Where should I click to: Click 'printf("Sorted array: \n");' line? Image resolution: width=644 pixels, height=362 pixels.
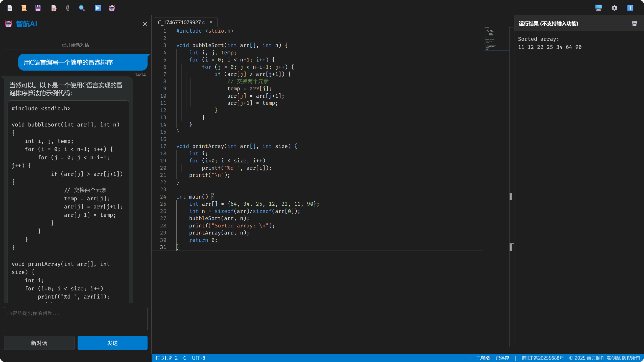coord(232,225)
